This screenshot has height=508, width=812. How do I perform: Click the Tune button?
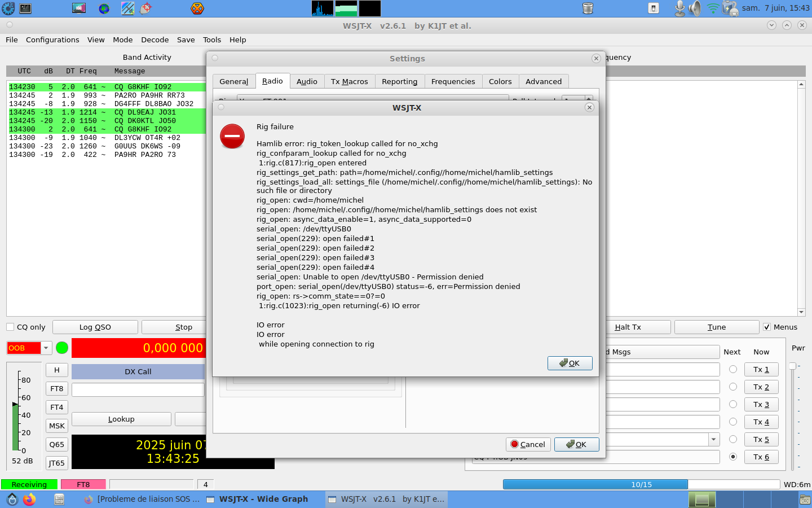coord(717,327)
